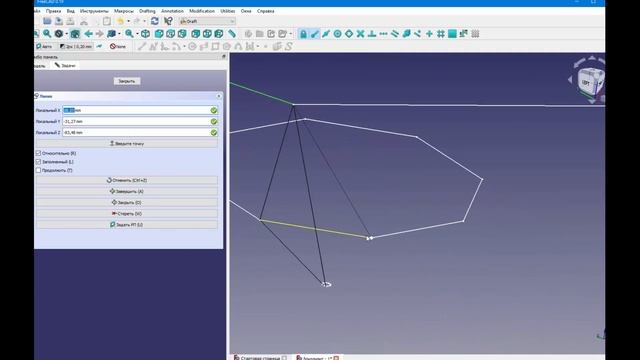Viewport: 640px width, 360px height.
Task: Click the Measure distance ruler icon
Action: 232,34
